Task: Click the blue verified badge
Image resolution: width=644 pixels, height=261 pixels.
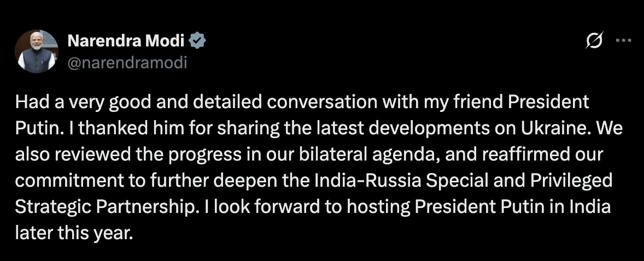Action: point(197,41)
